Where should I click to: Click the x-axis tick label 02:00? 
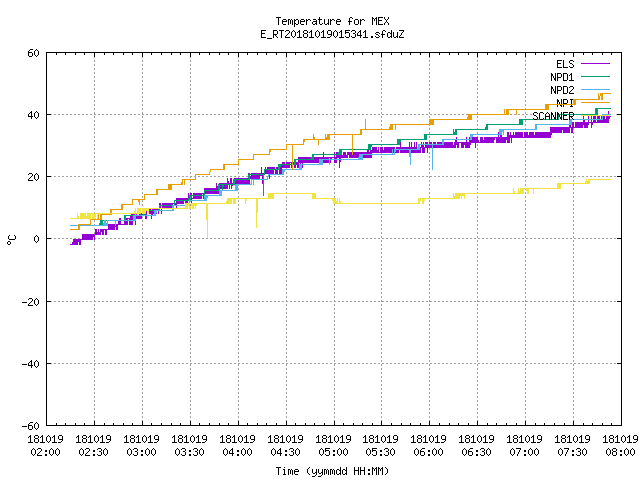tap(45, 452)
